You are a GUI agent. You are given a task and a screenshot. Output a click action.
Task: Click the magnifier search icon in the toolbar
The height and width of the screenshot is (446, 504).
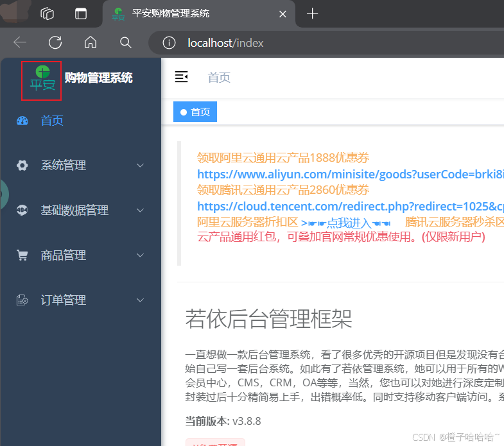126,42
